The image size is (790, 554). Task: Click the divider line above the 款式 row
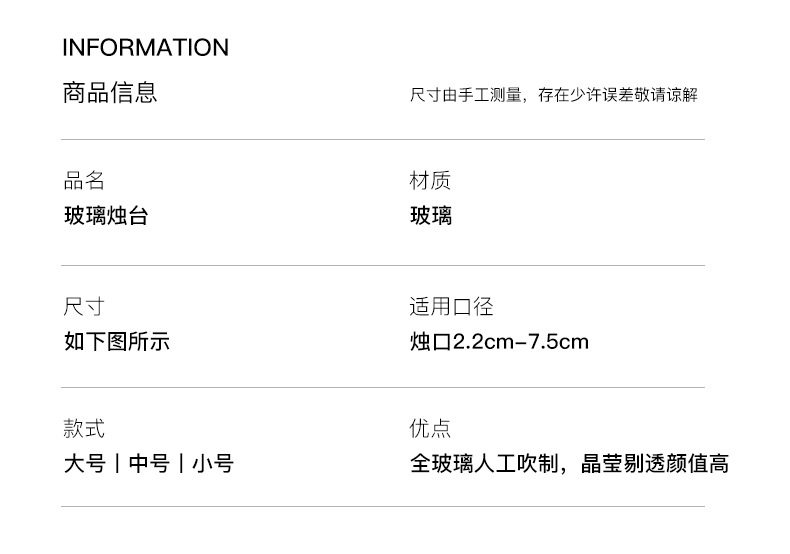click(383, 388)
